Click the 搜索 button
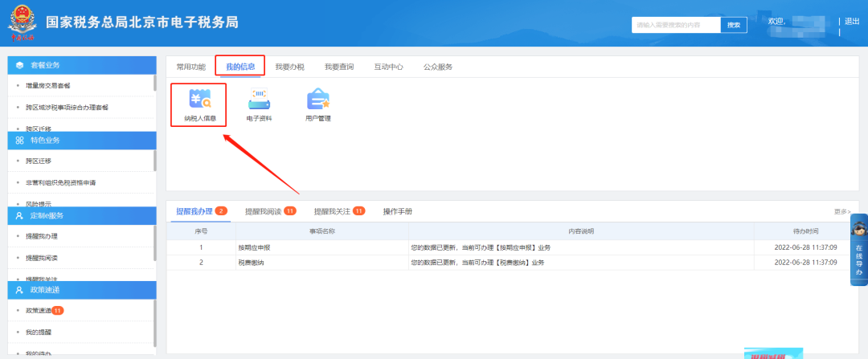The image size is (868, 359). click(x=733, y=25)
